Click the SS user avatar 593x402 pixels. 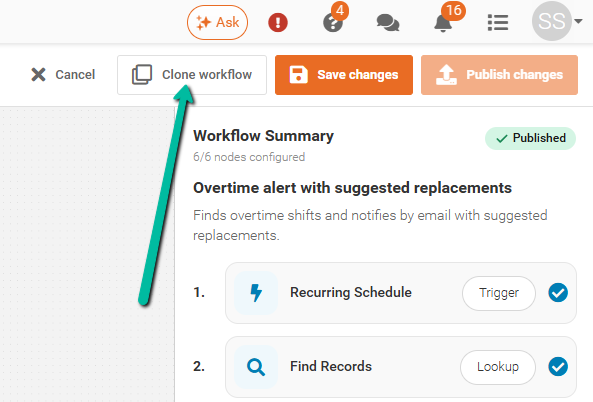551,21
